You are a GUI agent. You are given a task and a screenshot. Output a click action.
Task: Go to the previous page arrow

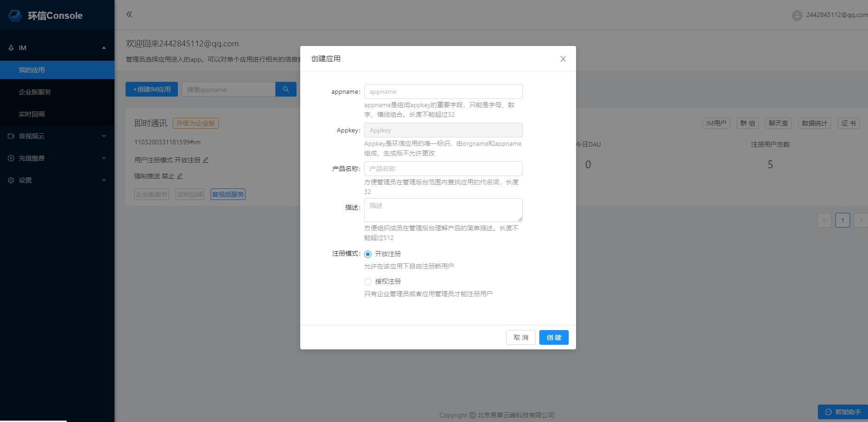(824, 220)
